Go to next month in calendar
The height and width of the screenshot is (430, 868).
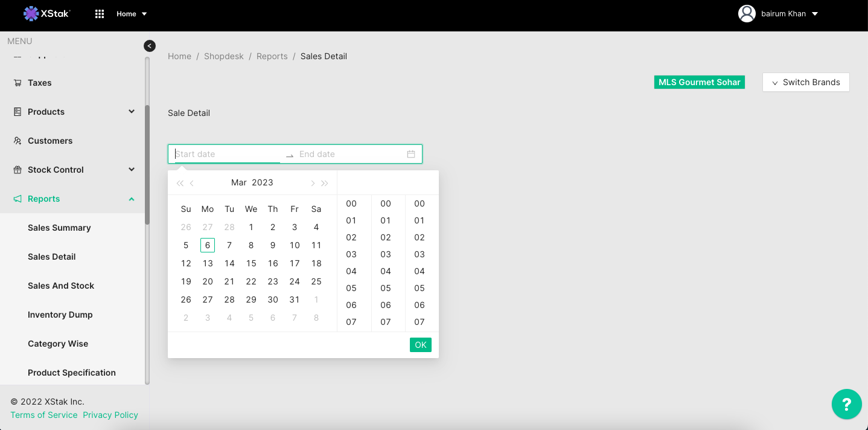[x=312, y=183]
